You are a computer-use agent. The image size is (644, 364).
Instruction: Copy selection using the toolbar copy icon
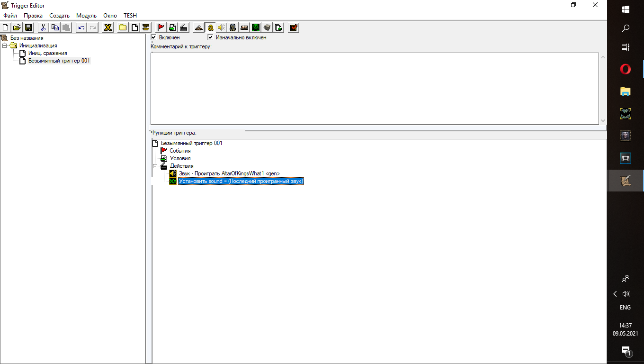click(x=55, y=27)
